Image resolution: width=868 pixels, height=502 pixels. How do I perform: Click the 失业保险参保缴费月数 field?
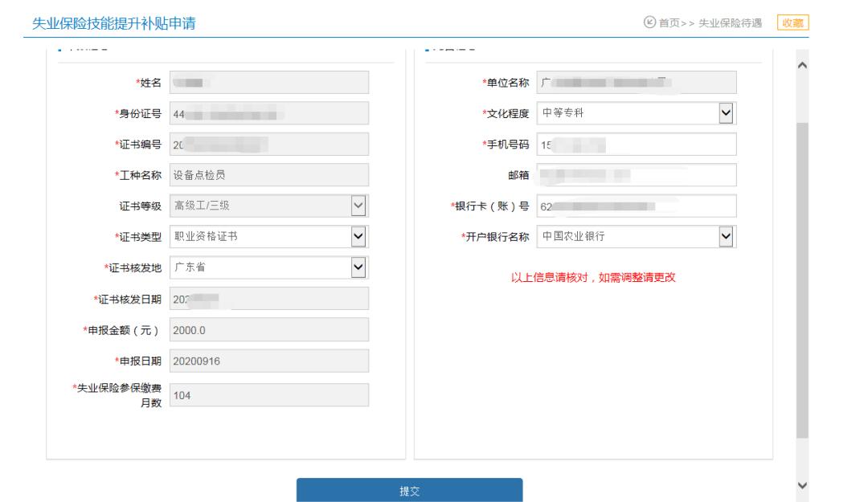click(268, 394)
